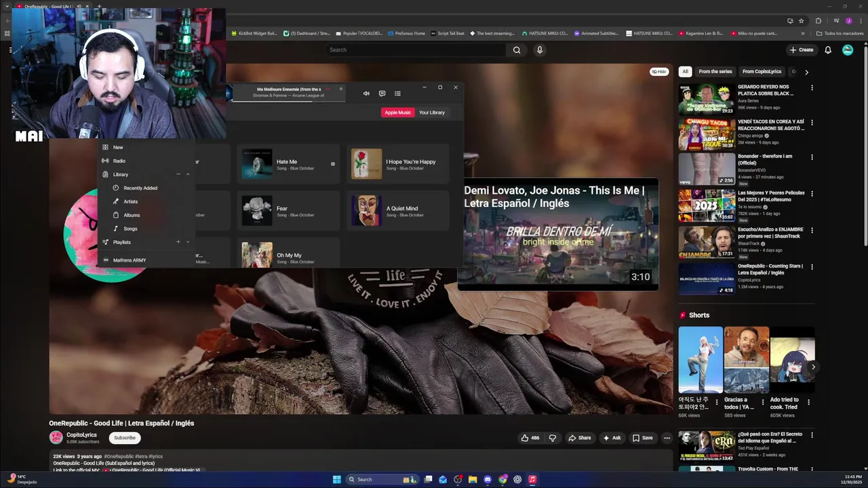Click the Share button under the video
Screen dimensions: 868x488
pos(579,438)
